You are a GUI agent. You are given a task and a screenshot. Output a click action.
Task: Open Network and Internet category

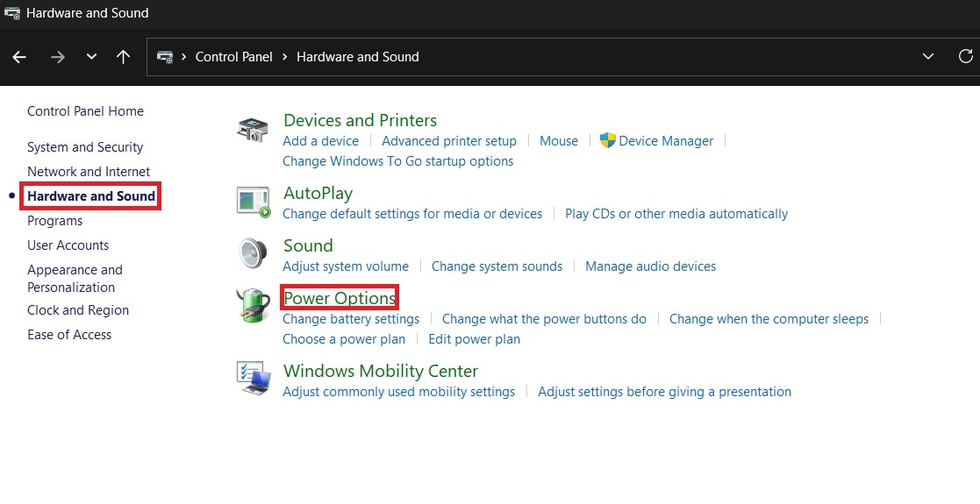(89, 172)
